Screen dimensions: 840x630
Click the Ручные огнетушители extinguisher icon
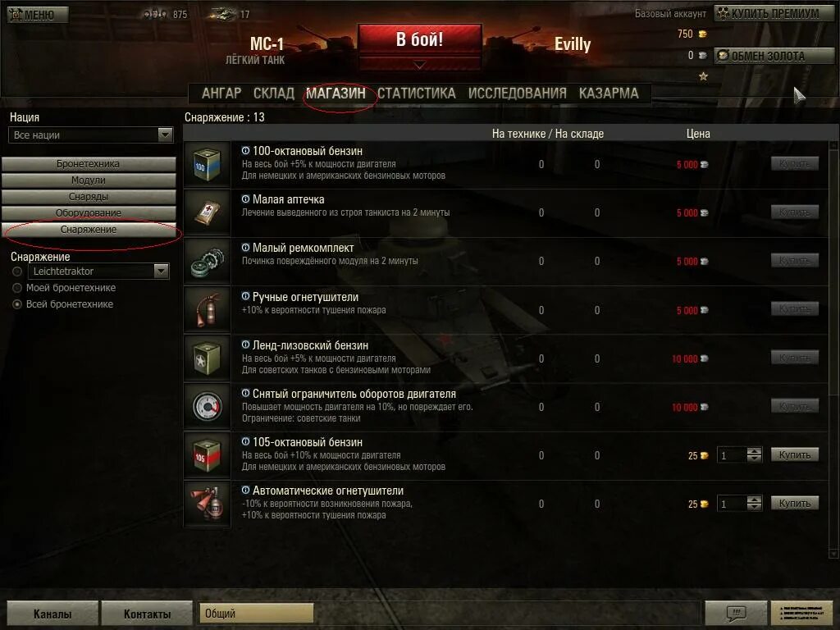[x=208, y=310]
